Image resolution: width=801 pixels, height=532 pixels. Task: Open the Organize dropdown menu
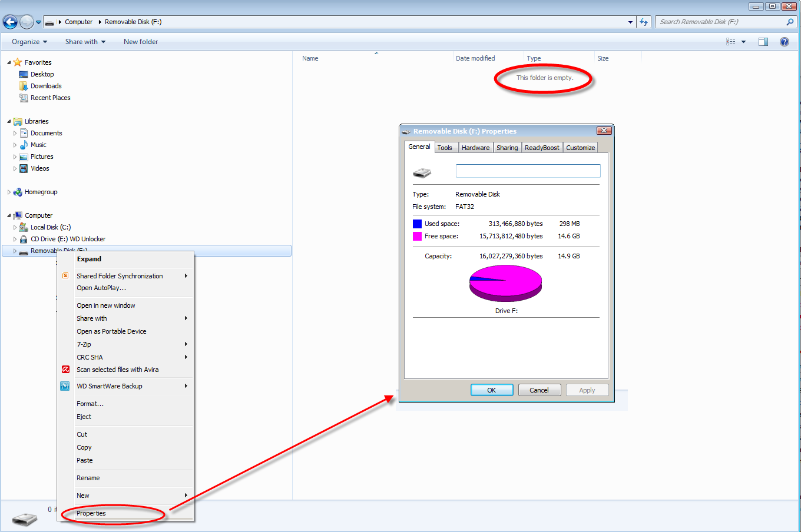tap(29, 42)
